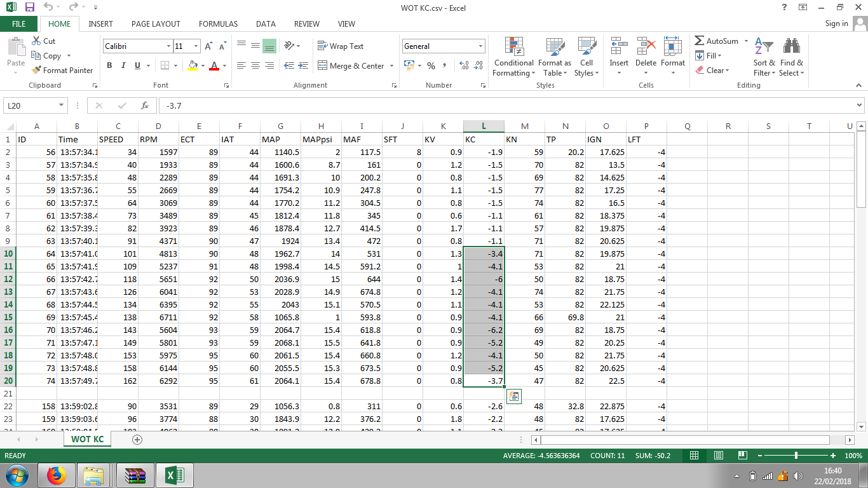Click the Format Painter brush icon
Screen dimensions: 868x488
(x=36, y=71)
